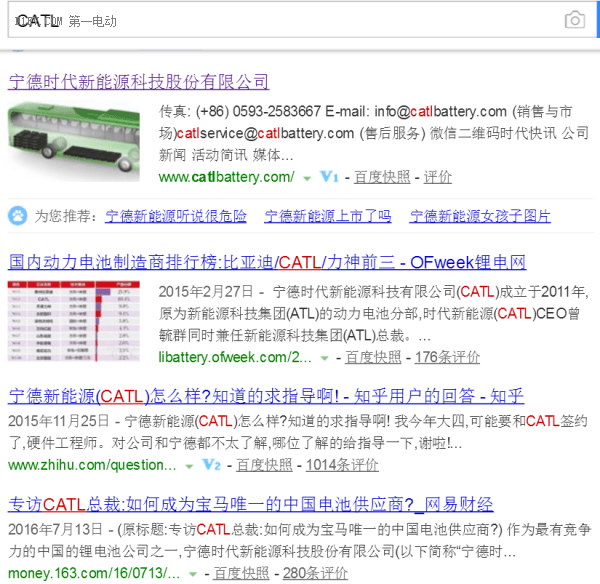Expand dropdown arrow beside libattery.ofweek.com URL
The width and height of the screenshot is (600, 584).
click(x=324, y=359)
